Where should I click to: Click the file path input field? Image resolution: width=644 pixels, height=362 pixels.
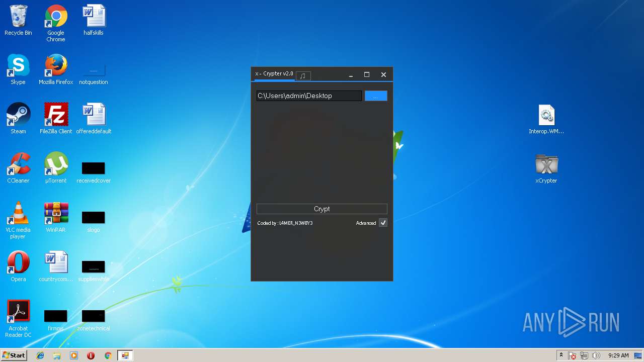(309, 96)
